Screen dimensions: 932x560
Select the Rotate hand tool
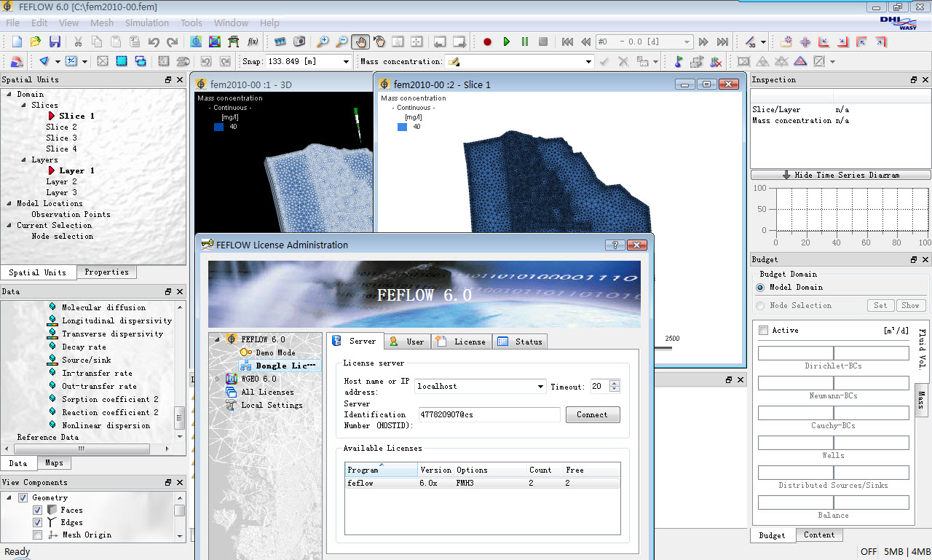tap(379, 42)
